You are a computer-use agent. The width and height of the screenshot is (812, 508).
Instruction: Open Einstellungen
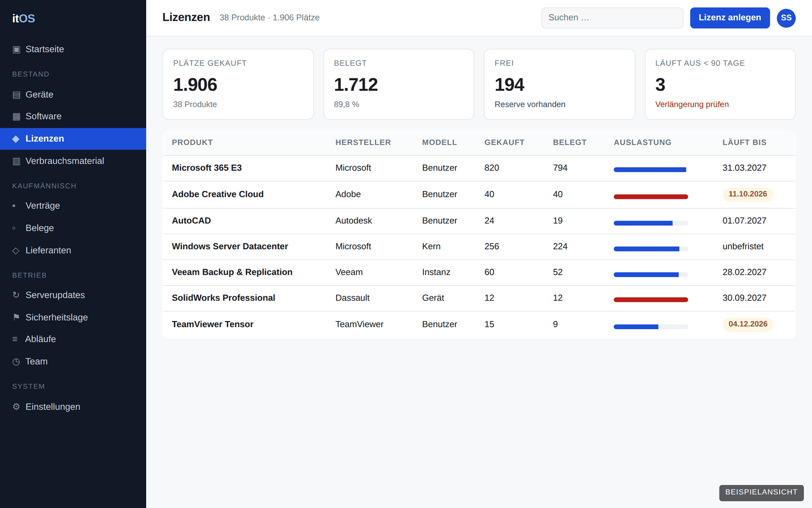tap(73, 407)
